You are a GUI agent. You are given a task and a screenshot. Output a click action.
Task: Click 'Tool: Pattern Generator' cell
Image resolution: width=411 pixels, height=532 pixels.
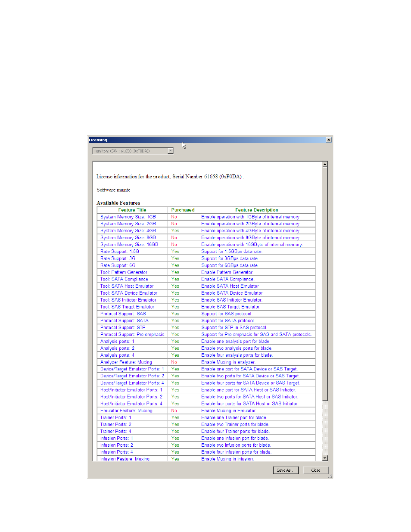point(132,272)
